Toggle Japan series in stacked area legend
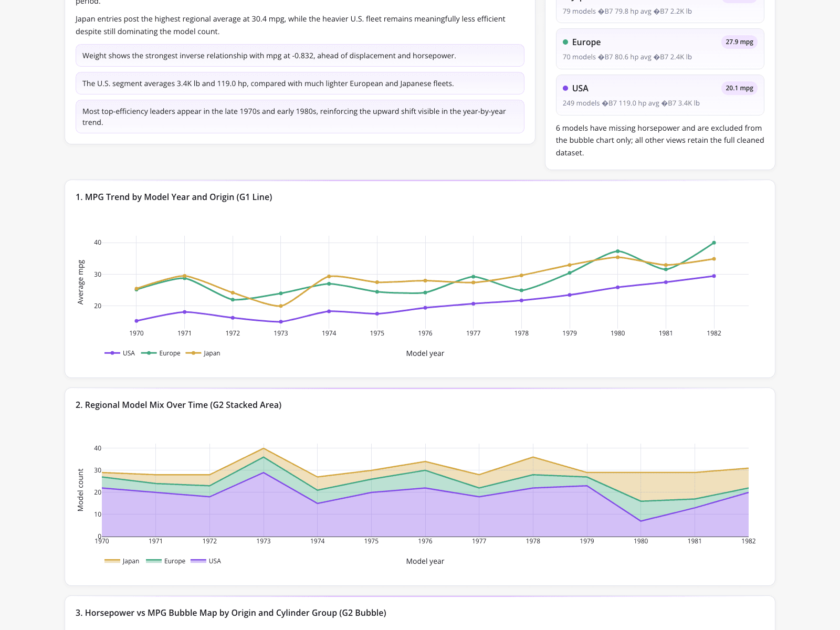The height and width of the screenshot is (630, 840). click(x=122, y=561)
